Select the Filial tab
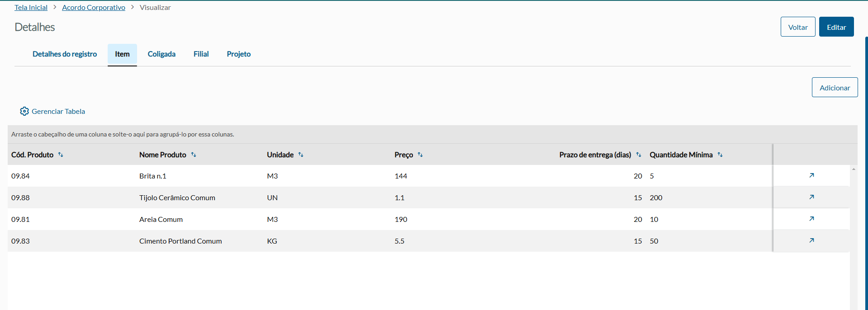Viewport: 868px width, 310px height. (x=201, y=54)
